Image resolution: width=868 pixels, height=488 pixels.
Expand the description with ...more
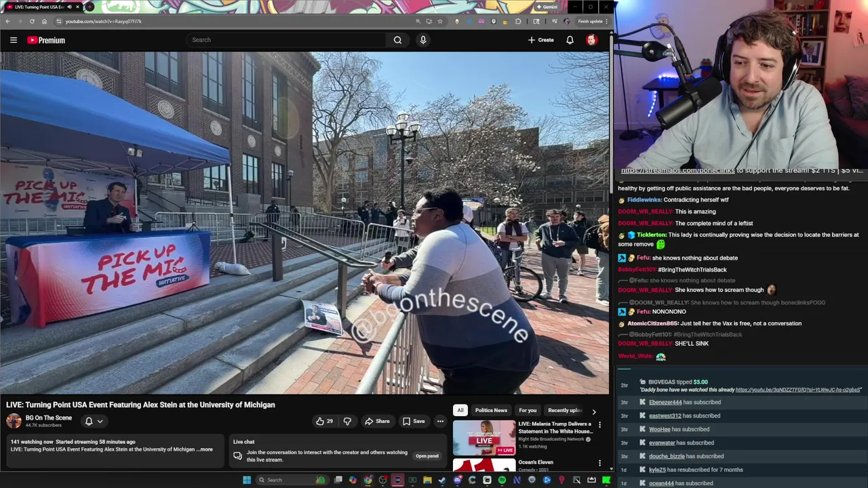(205, 449)
